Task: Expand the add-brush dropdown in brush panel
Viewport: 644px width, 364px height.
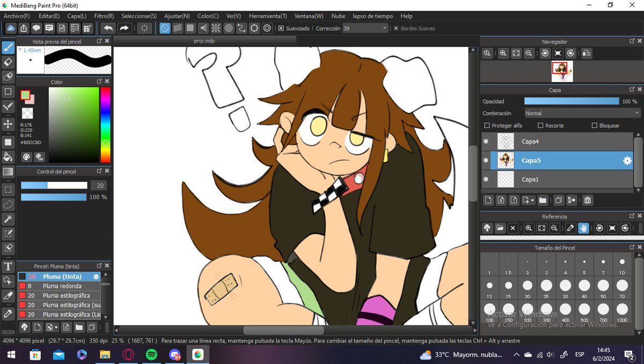Action: [x=55, y=327]
